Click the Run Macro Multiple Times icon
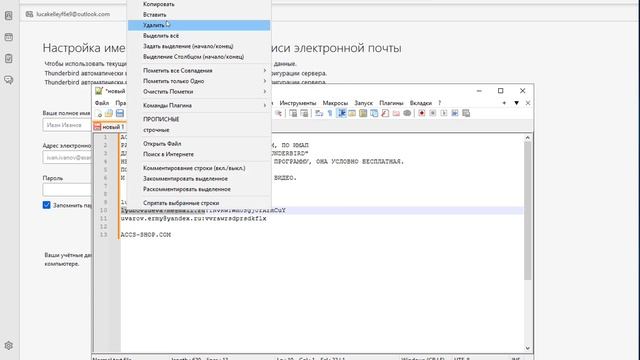640x360 pixels. pyautogui.click(x=455, y=113)
